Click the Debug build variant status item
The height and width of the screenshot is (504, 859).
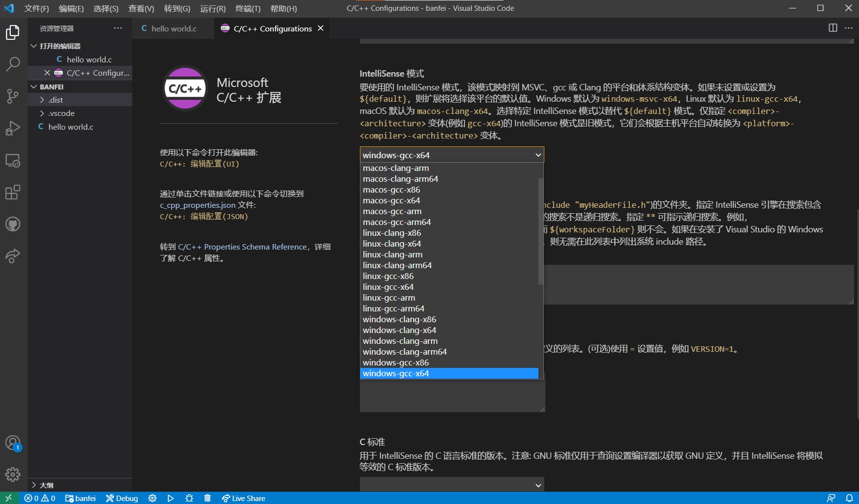(122, 498)
